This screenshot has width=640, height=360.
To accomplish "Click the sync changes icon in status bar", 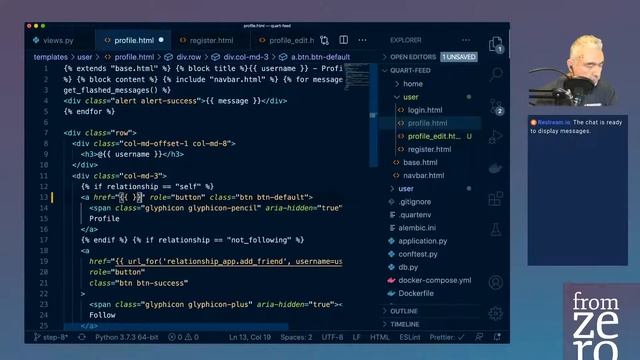I will (82, 337).
